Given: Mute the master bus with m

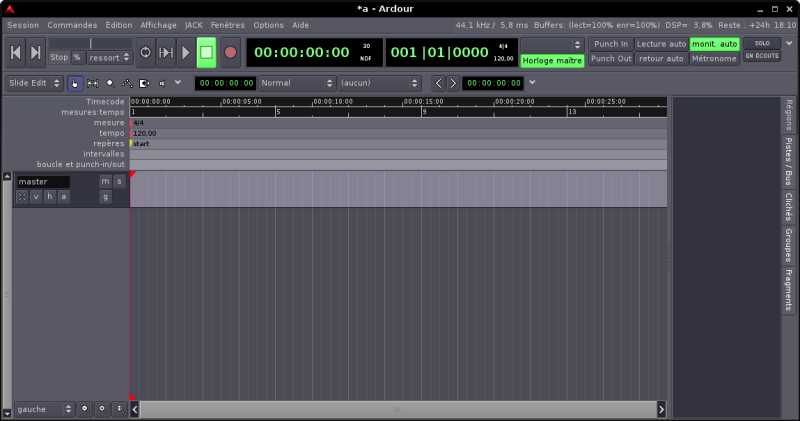Looking at the screenshot, I should [x=105, y=181].
